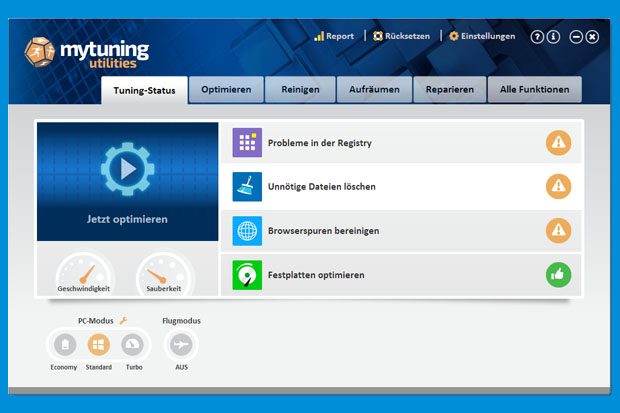This screenshot has width=620, height=413.
Task: Toggle the Flugmodus airplane switch
Action: (x=181, y=344)
